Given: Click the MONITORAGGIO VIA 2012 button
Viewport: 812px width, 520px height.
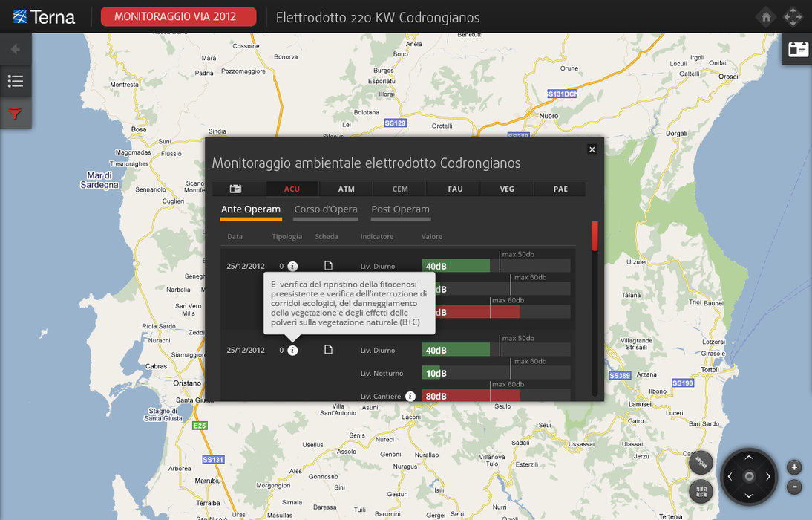Looking at the screenshot, I should 178,16.
